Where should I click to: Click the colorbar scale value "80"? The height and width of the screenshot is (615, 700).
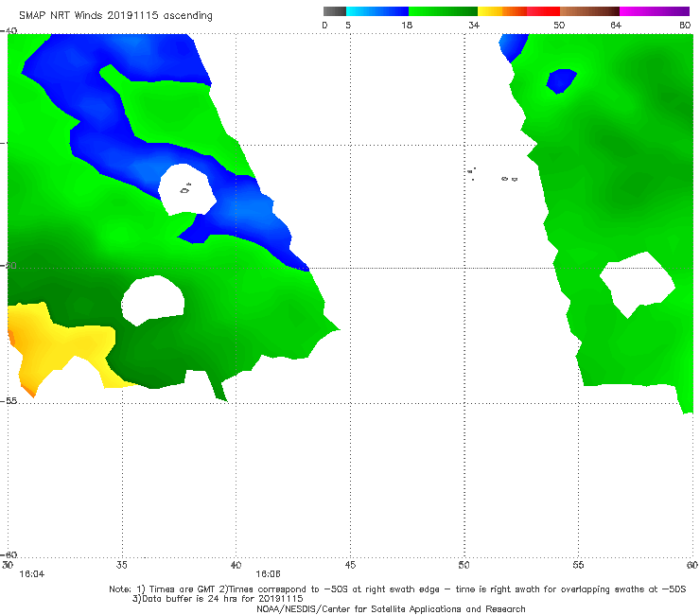pos(685,25)
